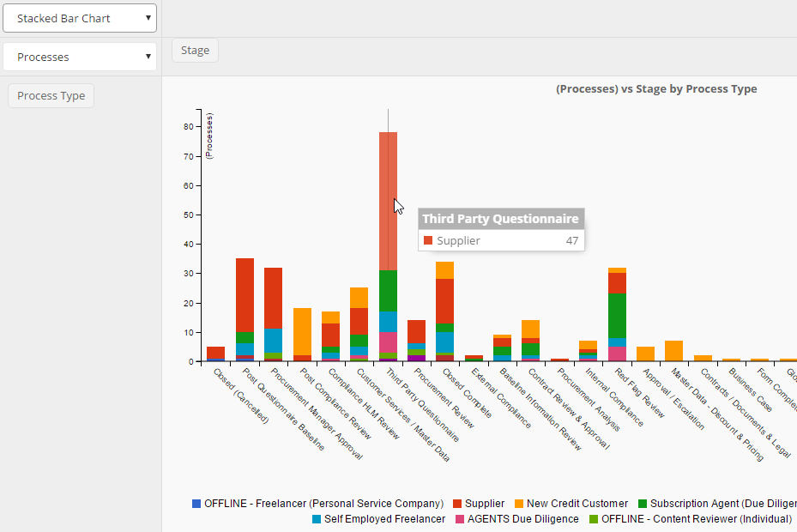Click the Customer Services / Master Data bar
Viewport: 797px width, 532px height.
click(359, 324)
